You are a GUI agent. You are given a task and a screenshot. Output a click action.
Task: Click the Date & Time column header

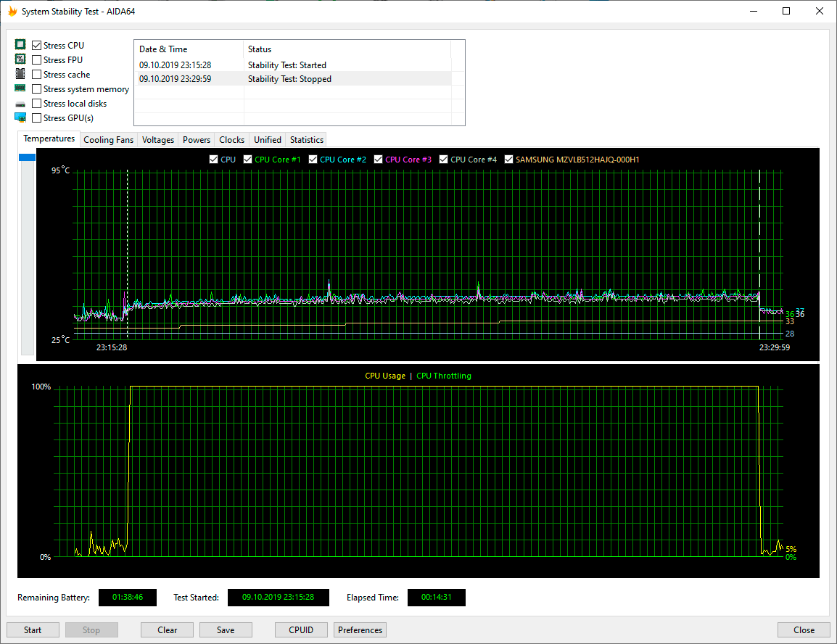189,49
